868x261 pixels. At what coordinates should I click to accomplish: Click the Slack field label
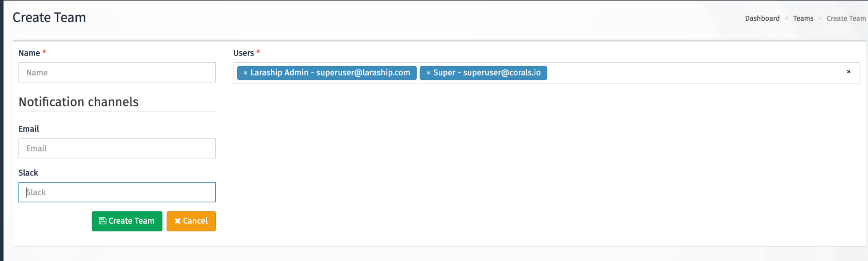click(28, 173)
